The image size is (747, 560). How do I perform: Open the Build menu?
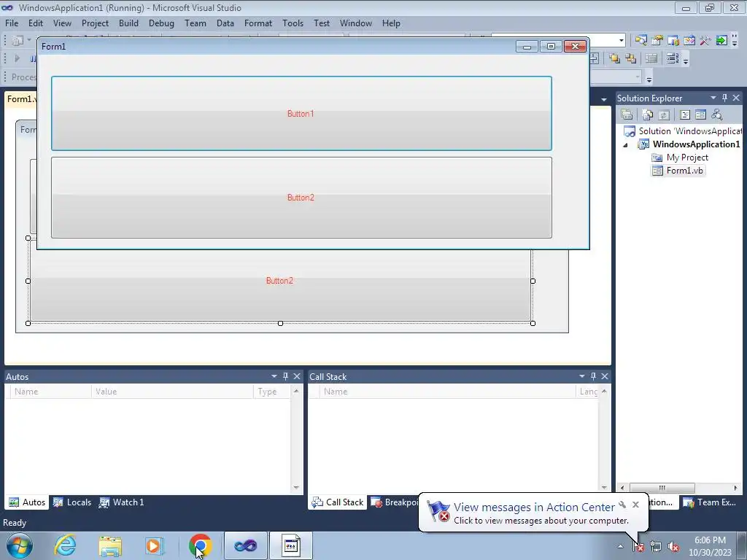[x=128, y=23]
